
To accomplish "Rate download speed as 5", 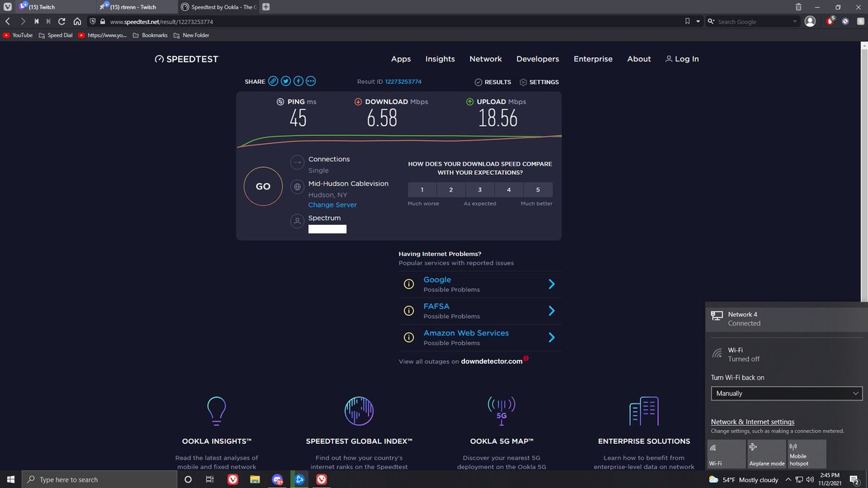I will click(x=538, y=189).
